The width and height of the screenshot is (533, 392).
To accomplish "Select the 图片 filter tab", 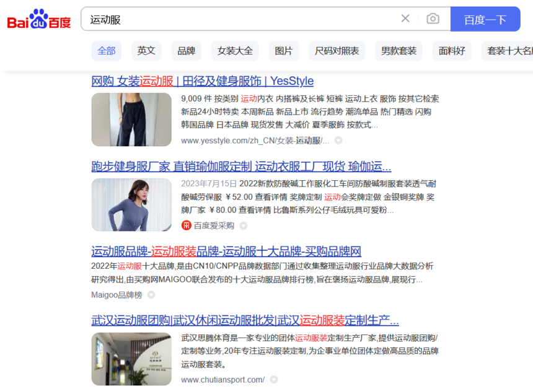I will [x=284, y=51].
